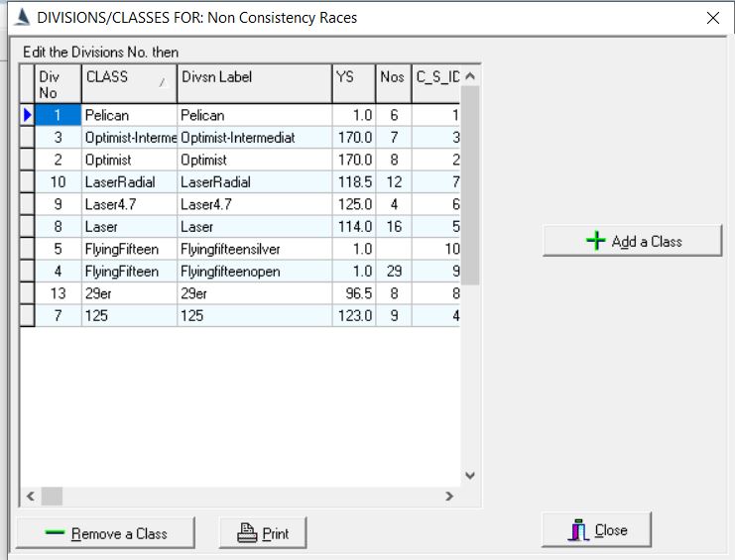Select the blue row indicator arrow for Pelican
The image size is (735, 560).
(x=28, y=116)
